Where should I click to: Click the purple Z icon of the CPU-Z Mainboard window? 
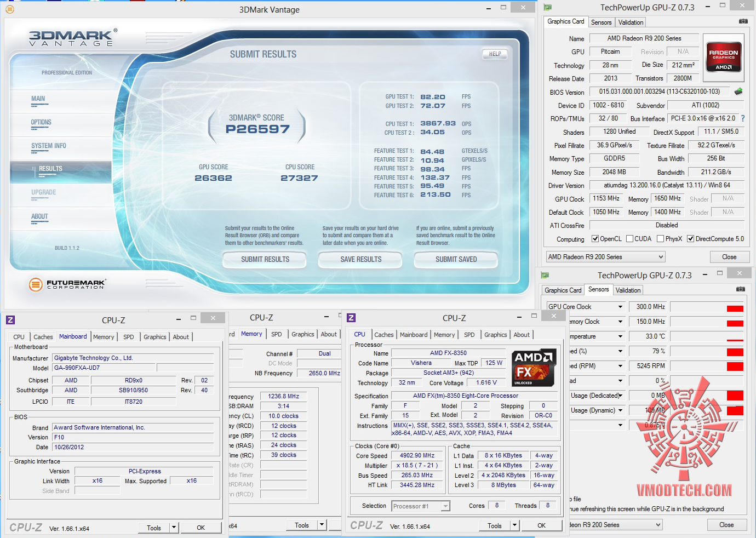[10, 320]
